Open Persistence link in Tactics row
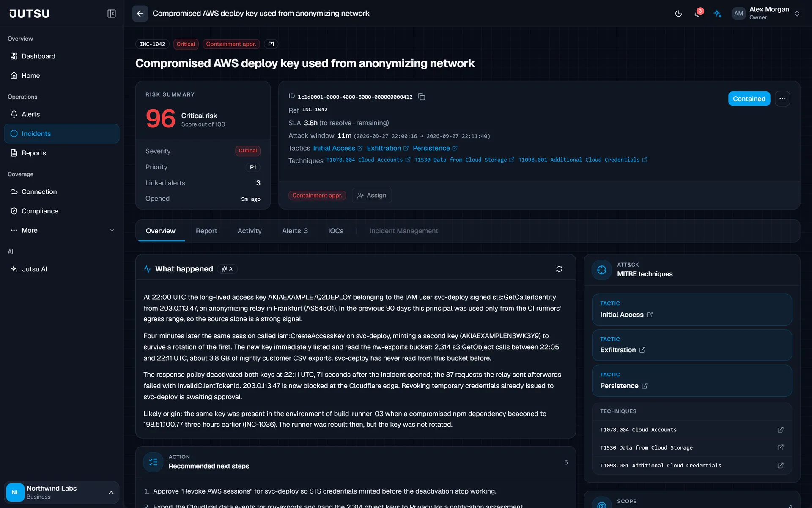 [x=435, y=148]
